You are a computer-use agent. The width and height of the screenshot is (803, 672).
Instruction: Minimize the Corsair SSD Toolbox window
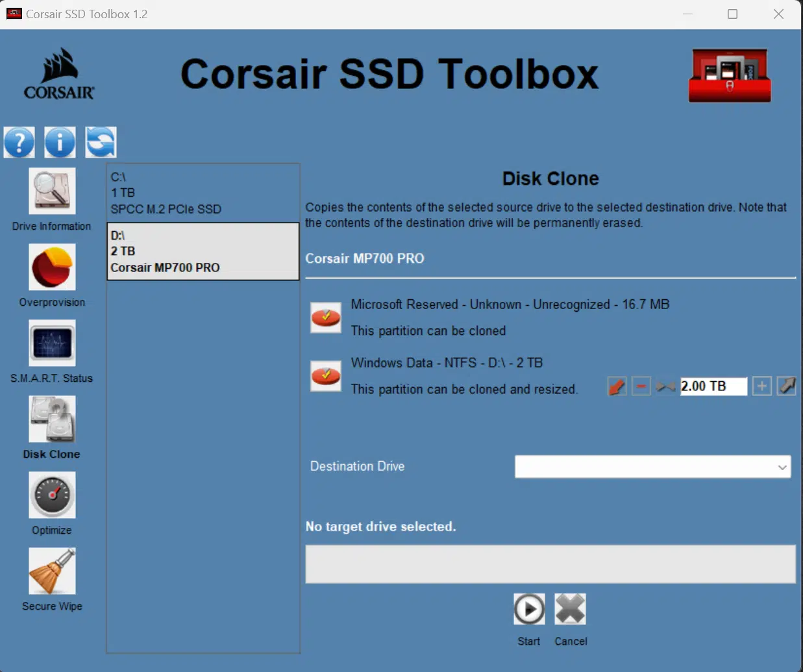[688, 14]
